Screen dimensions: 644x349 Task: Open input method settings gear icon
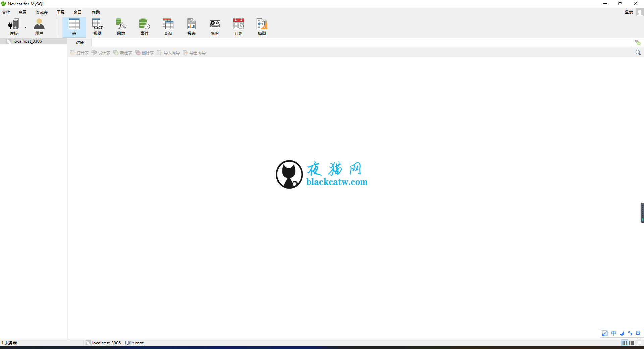point(638,333)
